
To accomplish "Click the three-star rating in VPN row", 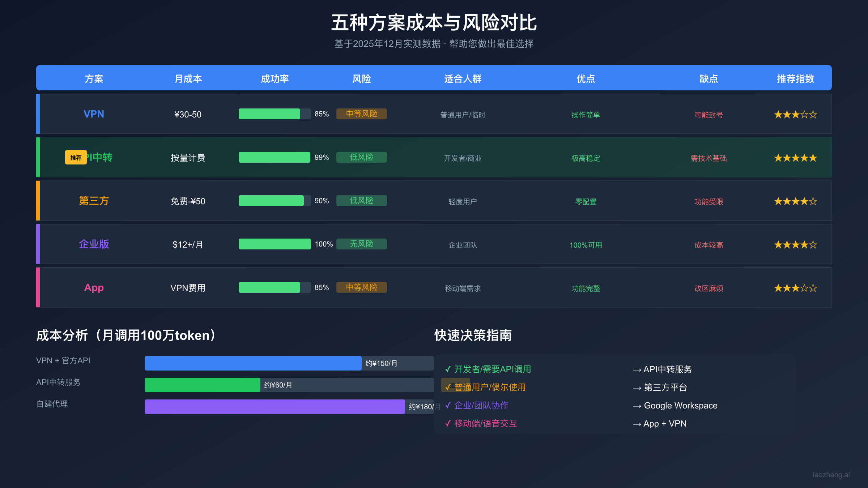I will (795, 114).
